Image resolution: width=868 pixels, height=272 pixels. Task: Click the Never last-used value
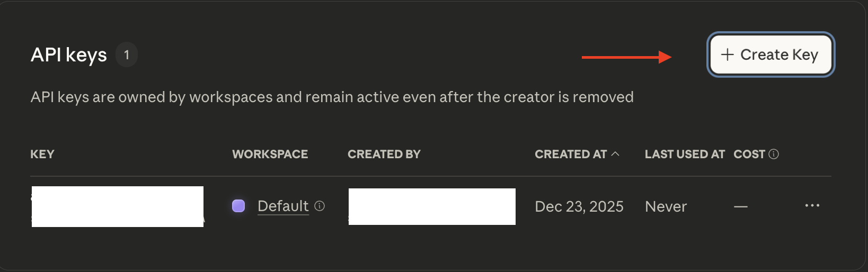(x=666, y=206)
